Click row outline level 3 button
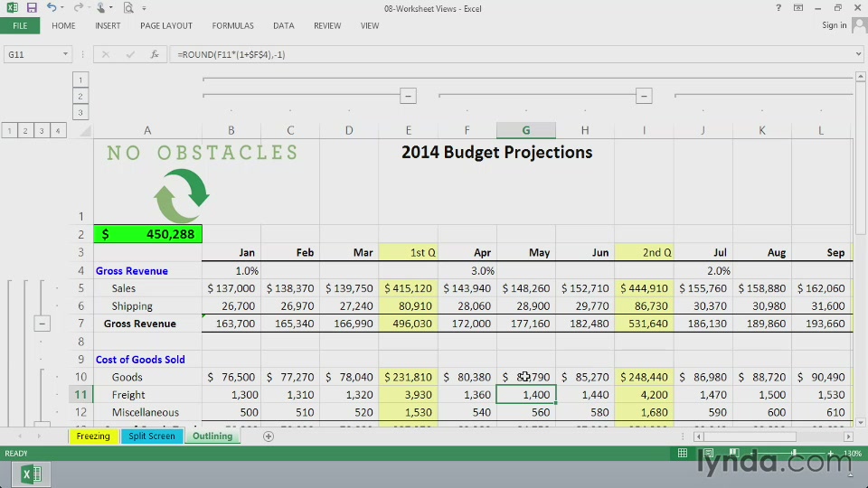The image size is (868, 488). tap(42, 130)
